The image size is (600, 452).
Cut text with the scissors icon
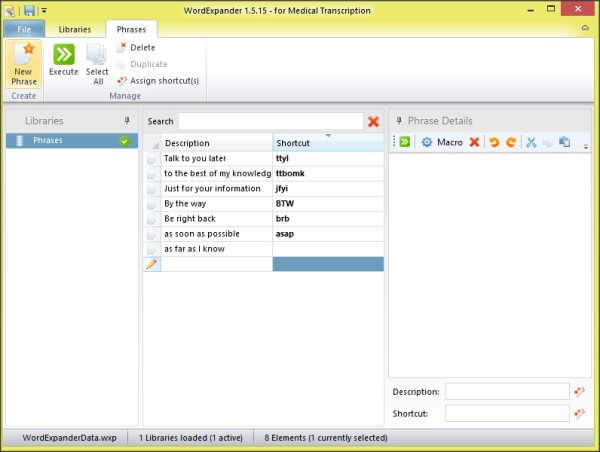tap(531, 142)
